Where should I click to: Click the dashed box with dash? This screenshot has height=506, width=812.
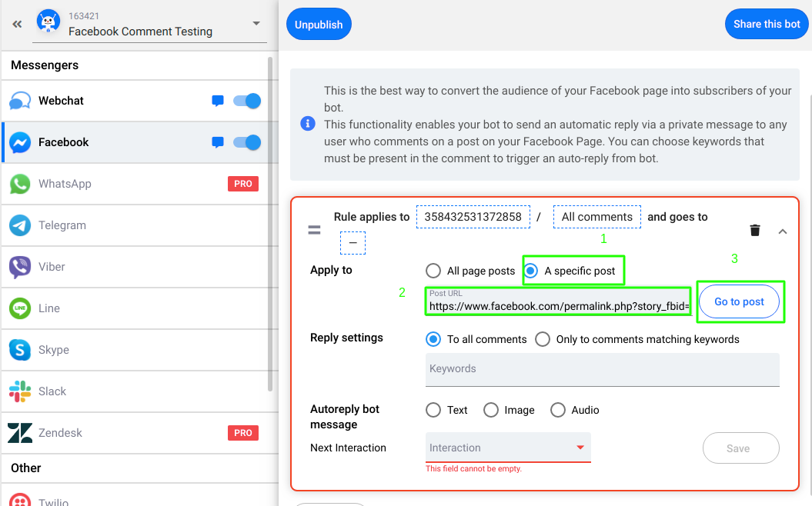click(x=353, y=243)
